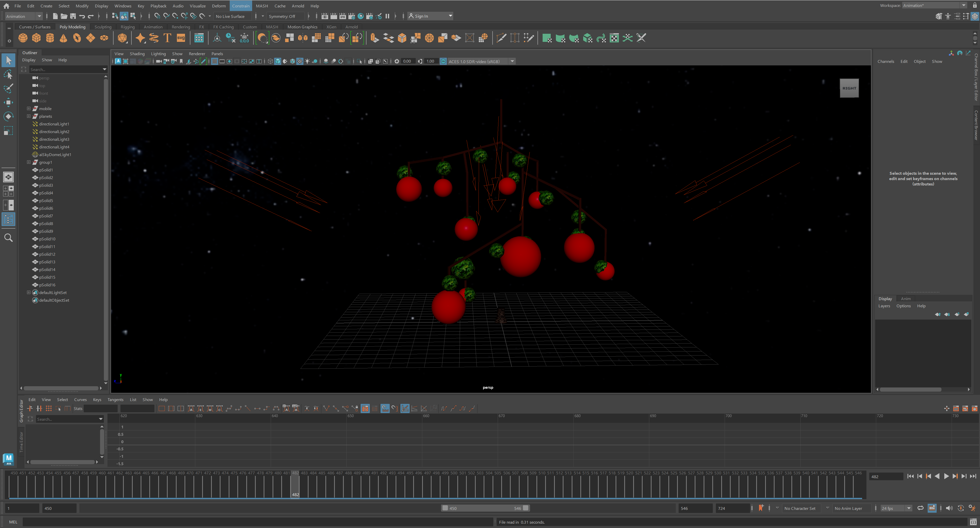Image resolution: width=980 pixels, height=528 pixels.
Task: Switch to the Anim layer tab
Action: point(905,299)
